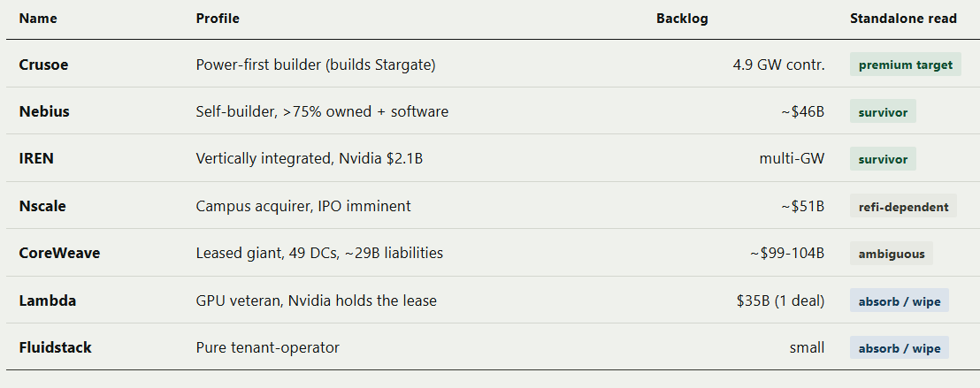Click the survivor badge in Nebius row
This screenshot has height=388, width=980.
tap(883, 112)
